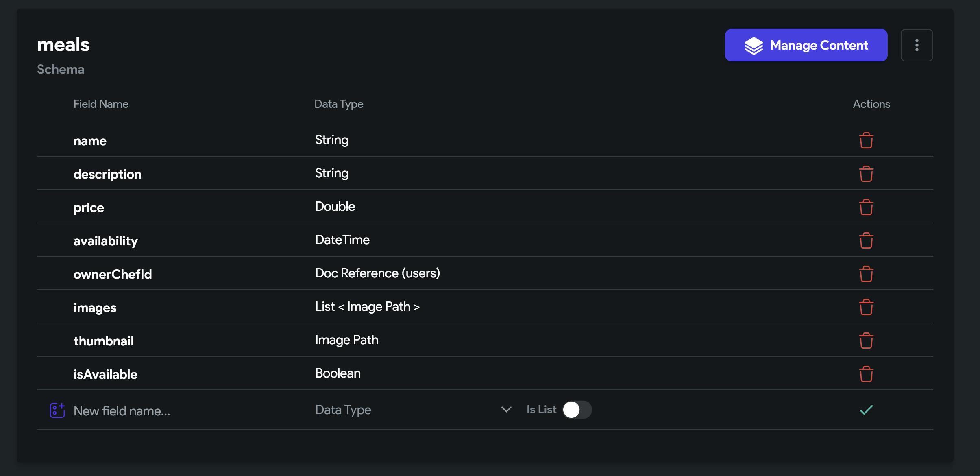Open the three-dot more options menu
This screenshot has width=980, height=476.
917,45
